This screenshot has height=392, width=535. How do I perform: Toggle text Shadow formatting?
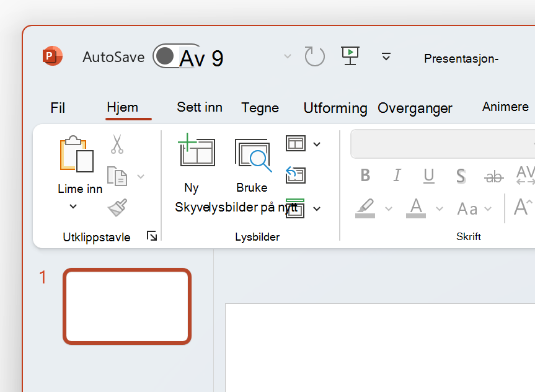(x=461, y=176)
